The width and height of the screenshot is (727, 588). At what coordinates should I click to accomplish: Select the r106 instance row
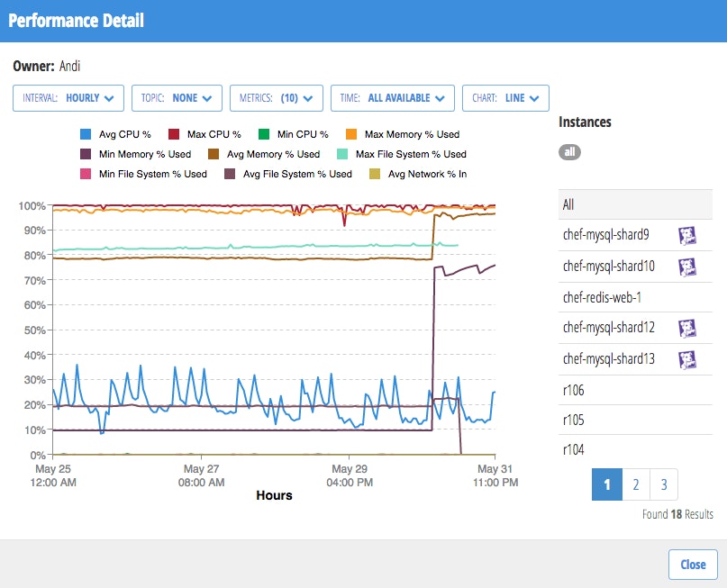pos(575,389)
